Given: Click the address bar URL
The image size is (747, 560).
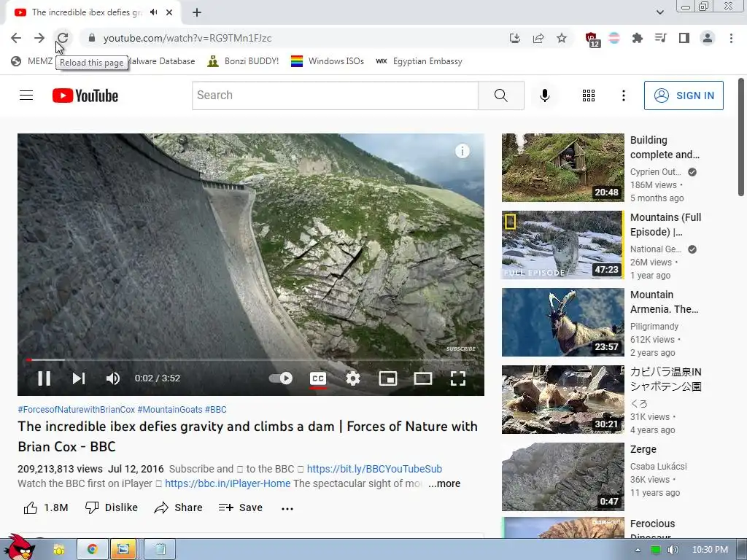Looking at the screenshot, I should pos(187,38).
